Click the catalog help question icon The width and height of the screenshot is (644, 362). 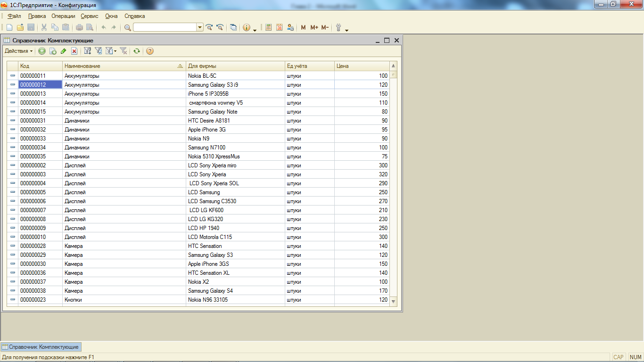coord(150,51)
